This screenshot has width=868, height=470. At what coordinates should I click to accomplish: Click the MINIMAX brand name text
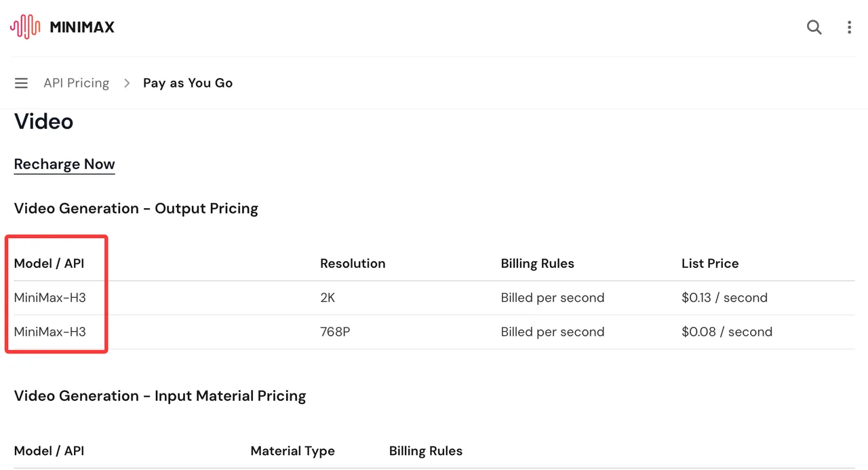click(x=82, y=27)
